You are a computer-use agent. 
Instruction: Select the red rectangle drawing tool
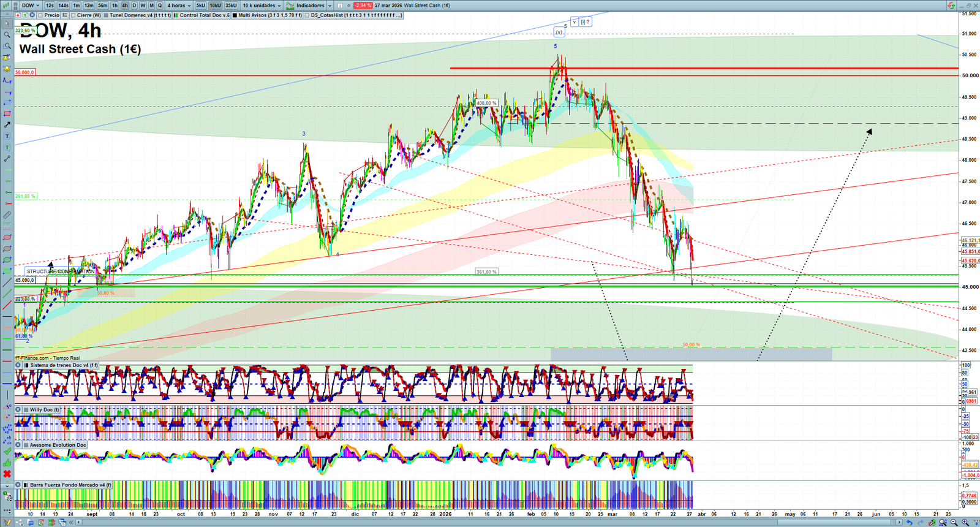click(x=7, y=113)
